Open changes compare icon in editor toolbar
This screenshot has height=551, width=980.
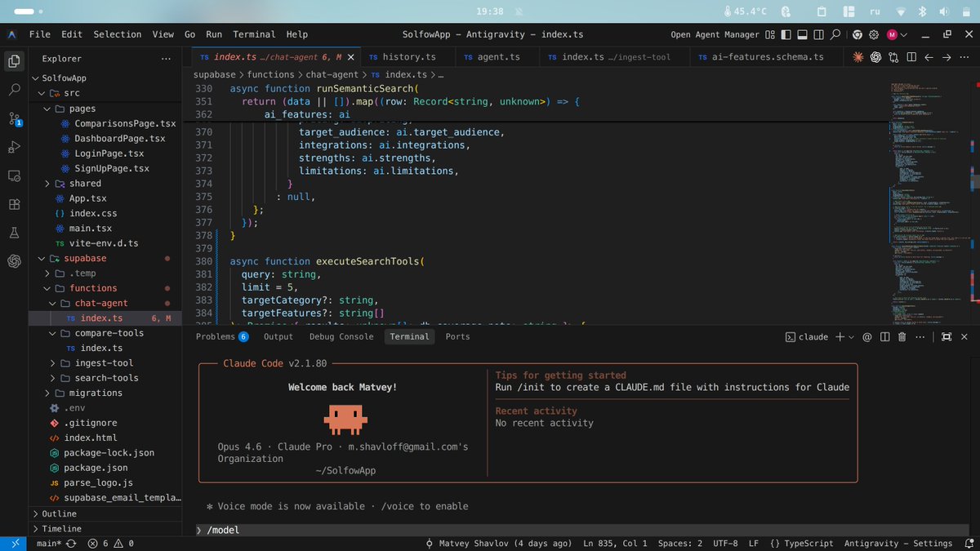(893, 57)
